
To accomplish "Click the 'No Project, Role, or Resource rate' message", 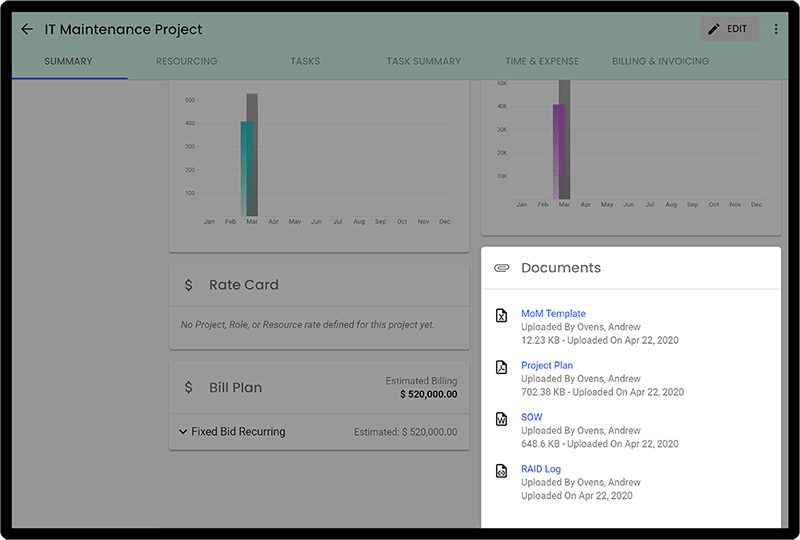I will [x=308, y=325].
